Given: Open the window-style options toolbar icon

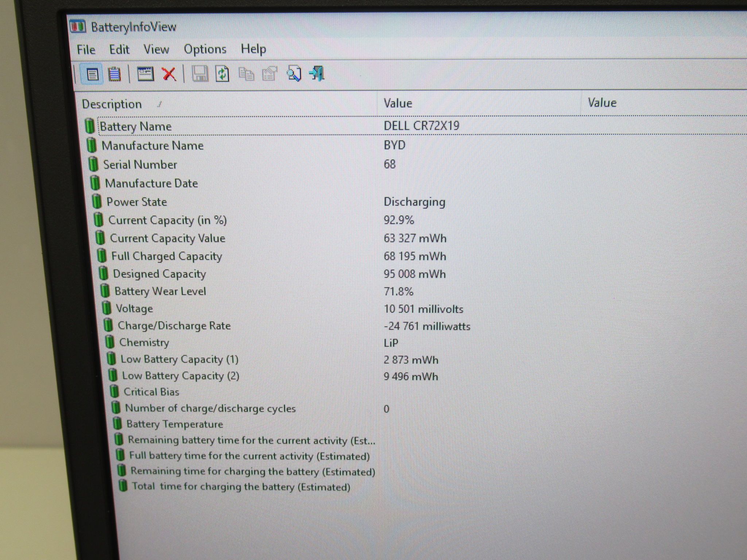Looking at the screenshot, I should click(x=145, y=74).
